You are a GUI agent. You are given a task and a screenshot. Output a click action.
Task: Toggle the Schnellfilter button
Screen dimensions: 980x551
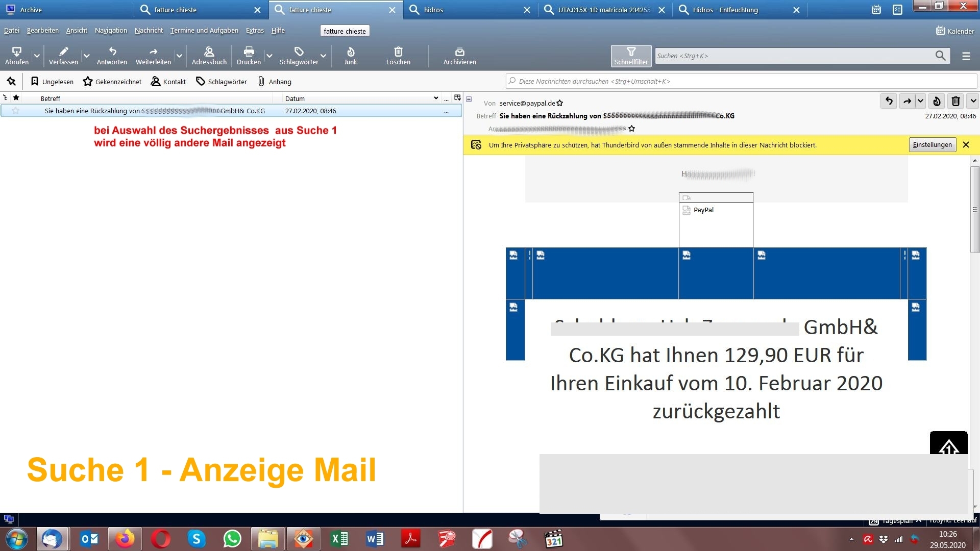(631, 56)
